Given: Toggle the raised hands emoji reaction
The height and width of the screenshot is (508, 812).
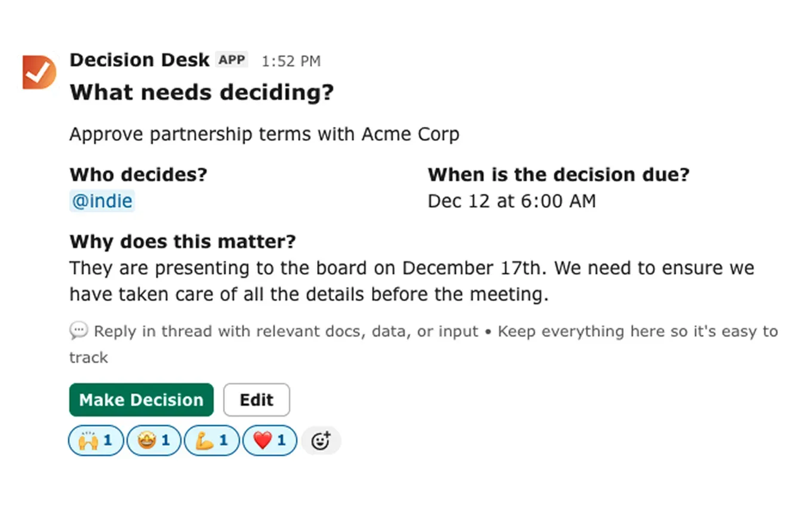Looking at the screenshot, I should coord(96,441).
